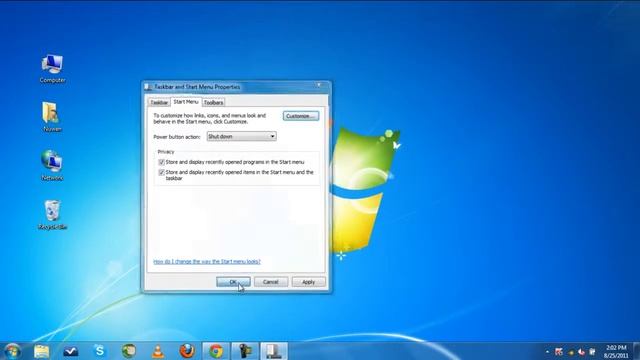Click the Taskbar Properties taskbar item
This screenshot has height=360, width=640.
[x=274, y=351]
